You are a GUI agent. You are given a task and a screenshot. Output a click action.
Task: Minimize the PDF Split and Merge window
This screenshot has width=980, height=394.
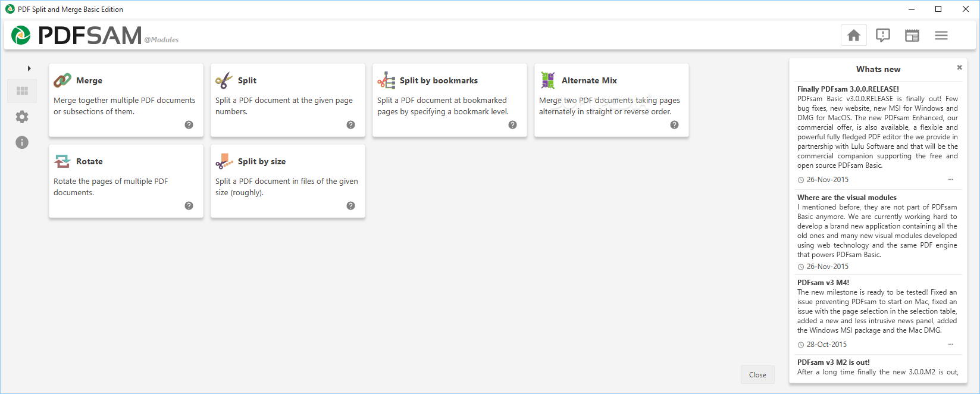(911, 9)
